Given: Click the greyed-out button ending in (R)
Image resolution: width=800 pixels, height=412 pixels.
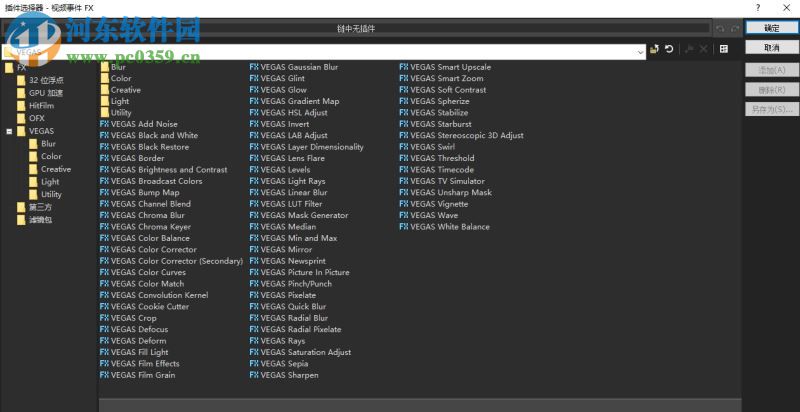Looking at the screenshot, I should point(771,90).
